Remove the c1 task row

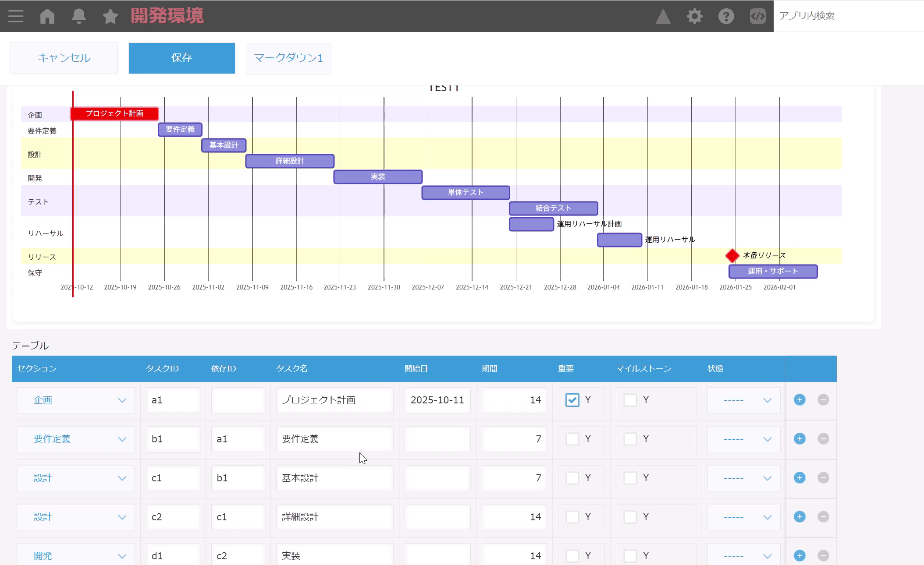[x=823, y=478]
